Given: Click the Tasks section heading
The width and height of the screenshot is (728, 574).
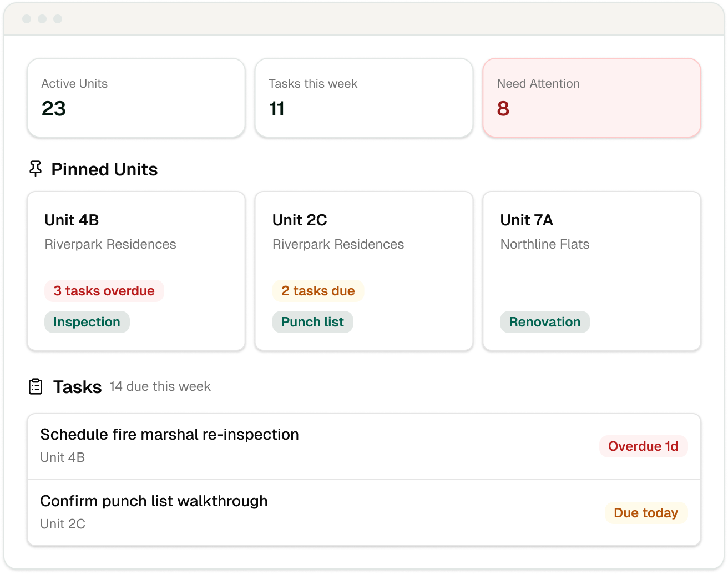Looking at the screenshot, I should tap(78, 387).
